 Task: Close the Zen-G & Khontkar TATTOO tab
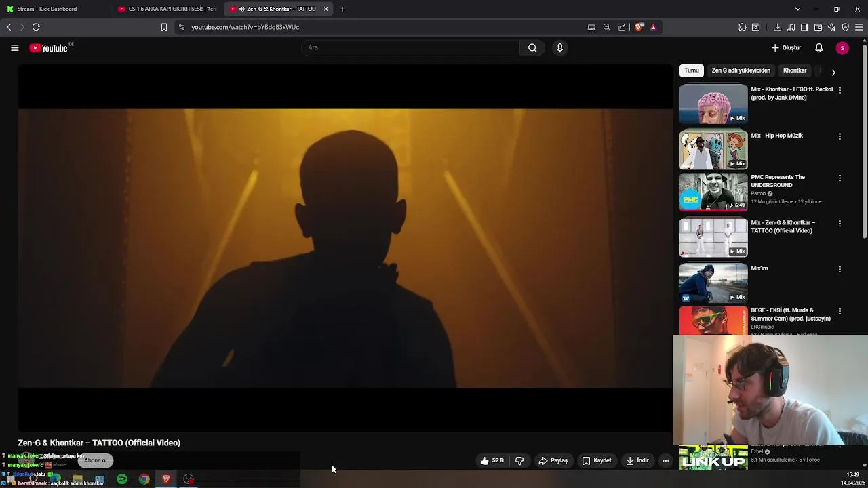click(x=325, y=9)
